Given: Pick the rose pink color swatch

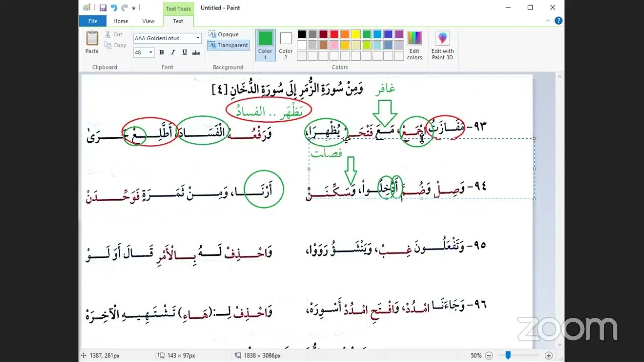Looking at the screenshot, I should tap(334, 45).
